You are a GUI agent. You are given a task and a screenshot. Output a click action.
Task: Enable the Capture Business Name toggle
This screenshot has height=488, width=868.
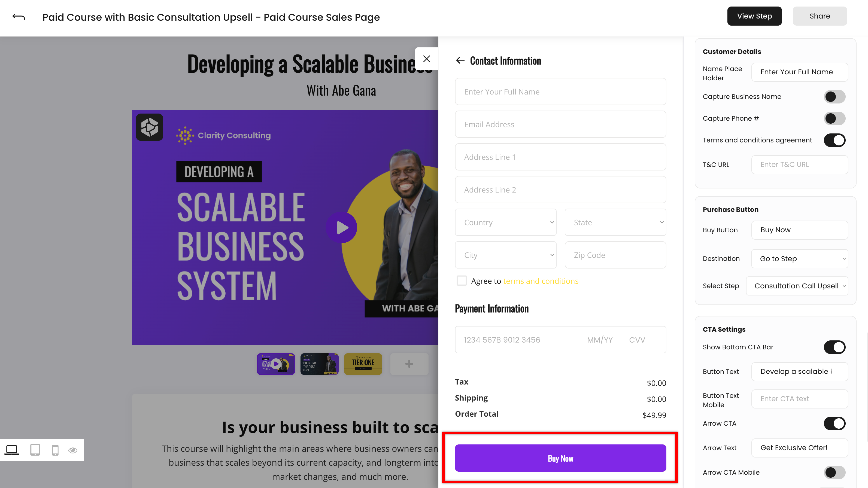coord(834,97)
